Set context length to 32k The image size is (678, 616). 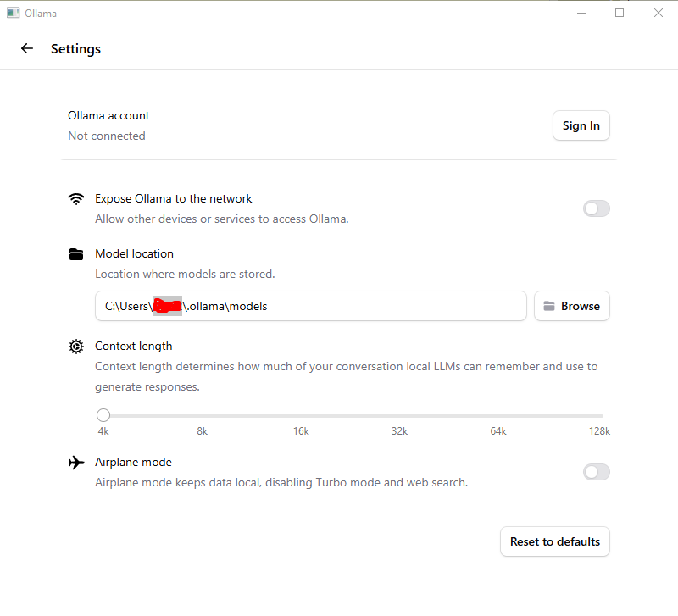pos(399,431)
